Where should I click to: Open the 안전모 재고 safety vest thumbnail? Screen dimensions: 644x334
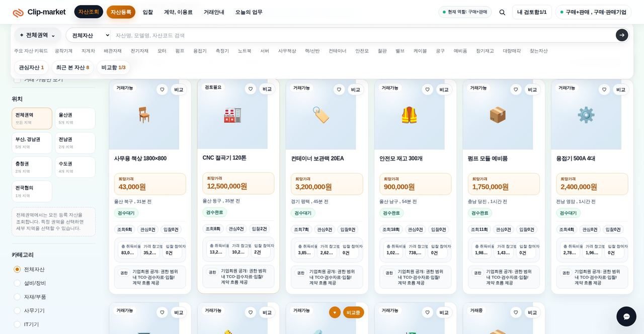(410, 115)
